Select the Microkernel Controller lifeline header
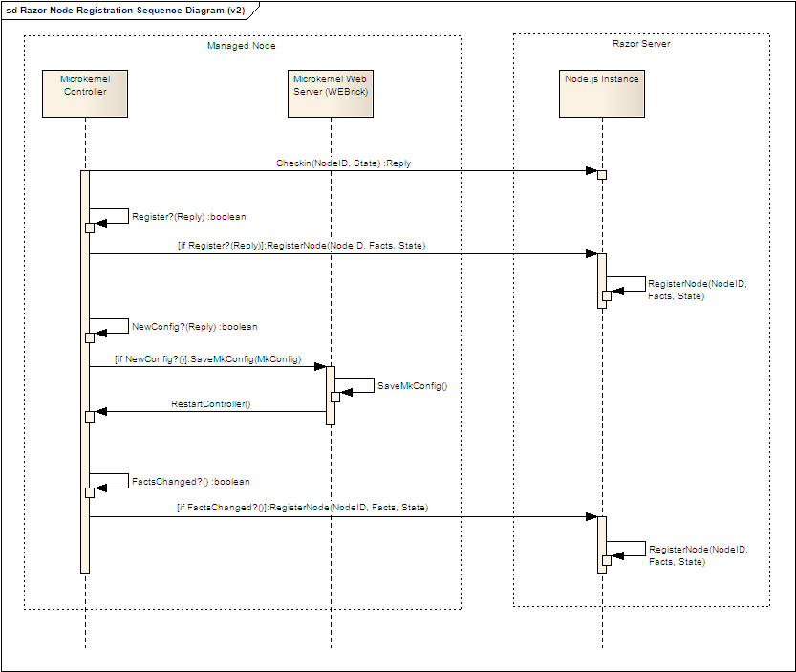 tap(84, 93)
